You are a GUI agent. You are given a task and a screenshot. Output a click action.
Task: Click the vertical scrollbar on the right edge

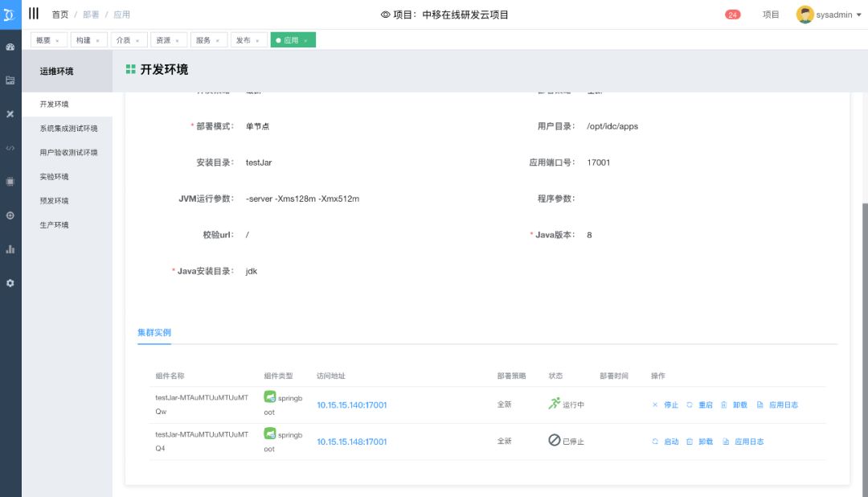pyautogui.click(x=865, y=349)
